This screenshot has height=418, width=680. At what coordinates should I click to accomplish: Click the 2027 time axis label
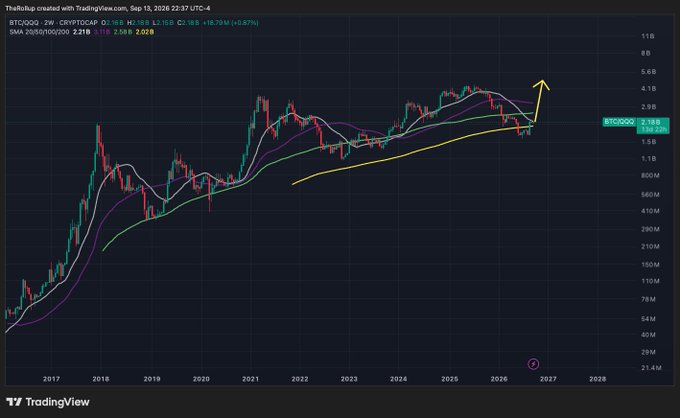coord(548,379)
